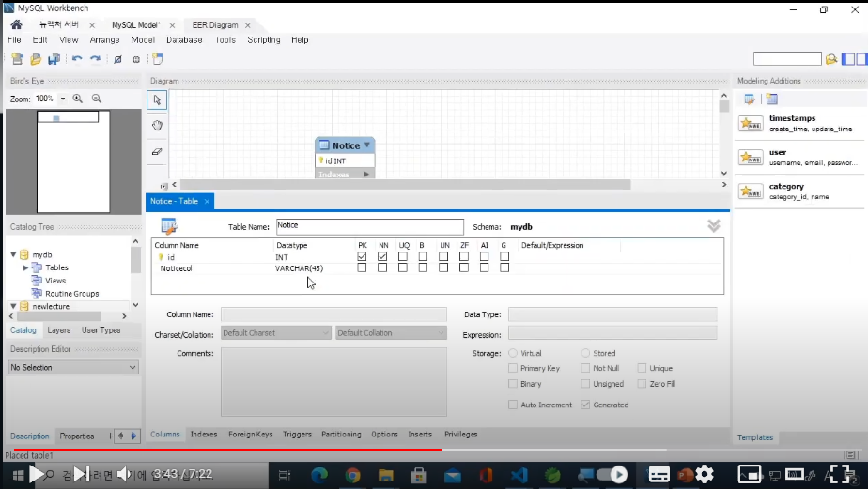
Task: Open Visual Studio Code from taskbar
Action: pyautogui.click(x=519, y=475)
